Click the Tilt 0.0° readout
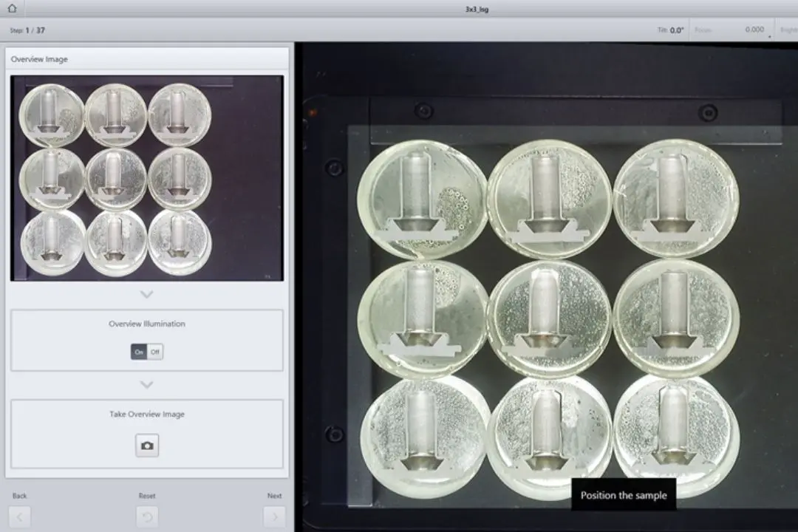Screen dimensions: 798x532 (x=671, y=30)
